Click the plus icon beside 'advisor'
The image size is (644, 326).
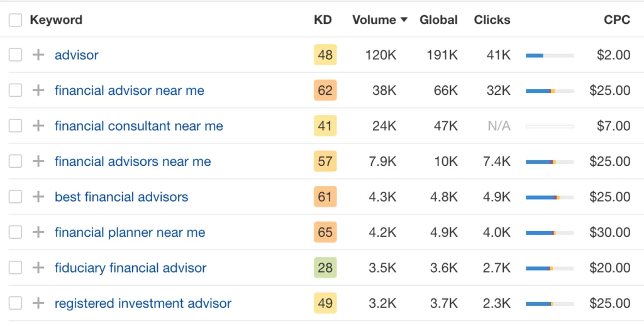pyautogui.click(x=38, y=55)
